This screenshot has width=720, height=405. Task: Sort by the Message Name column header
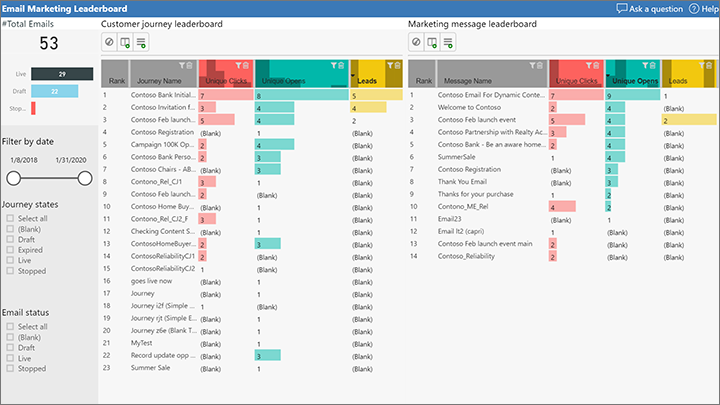(x=467, y=81)
